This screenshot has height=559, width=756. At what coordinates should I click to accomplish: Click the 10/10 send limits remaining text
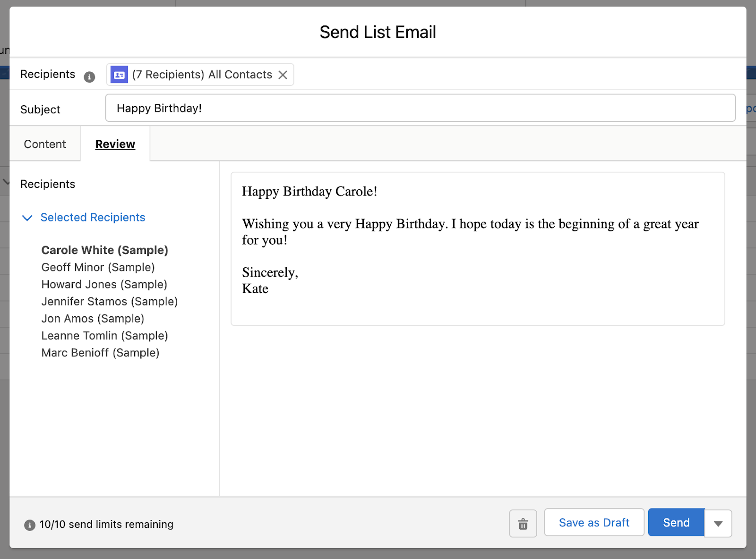click(x=106, y=525)
